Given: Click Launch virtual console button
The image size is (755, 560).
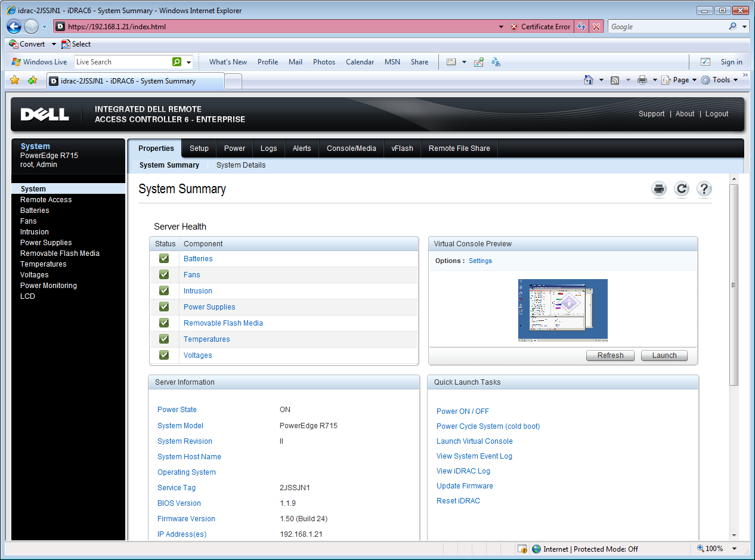Looking at the screenshot, I should 664,355.
